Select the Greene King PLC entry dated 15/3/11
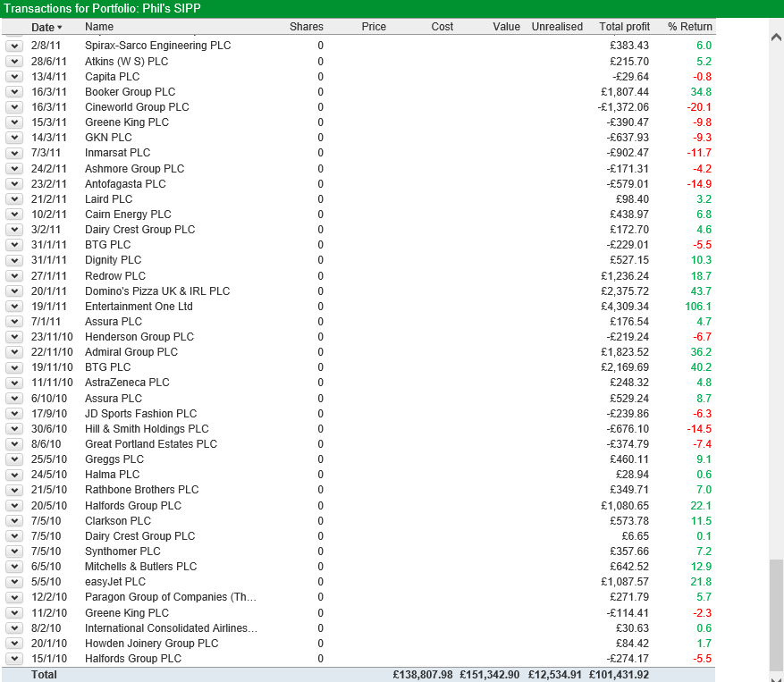 127,122
